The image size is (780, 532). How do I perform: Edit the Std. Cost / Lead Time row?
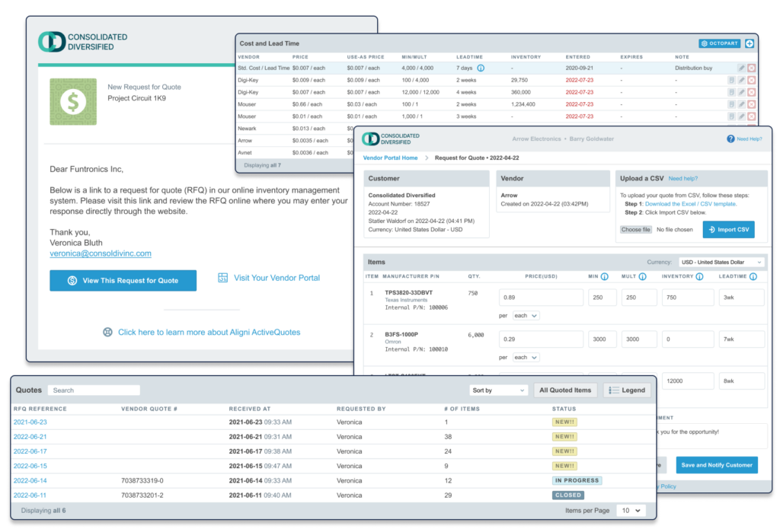point(741,68)
